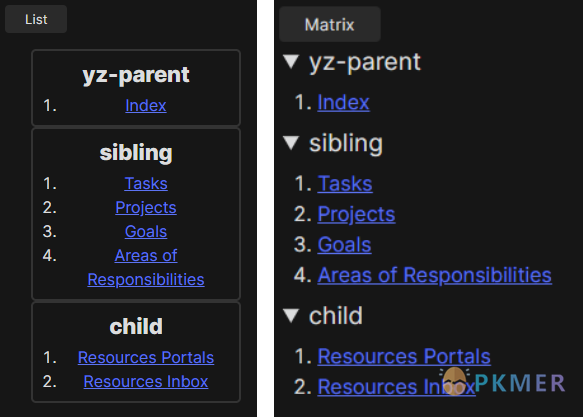Screen dimensions: 583x417
Task: Collapse the sibling section triangle
Action: [291, 143]
